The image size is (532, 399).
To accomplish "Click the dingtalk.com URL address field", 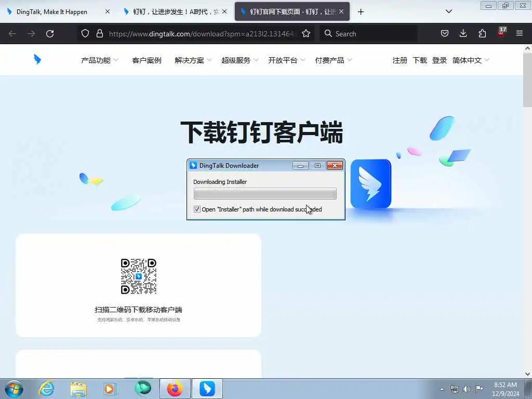I will click(202, 34).
